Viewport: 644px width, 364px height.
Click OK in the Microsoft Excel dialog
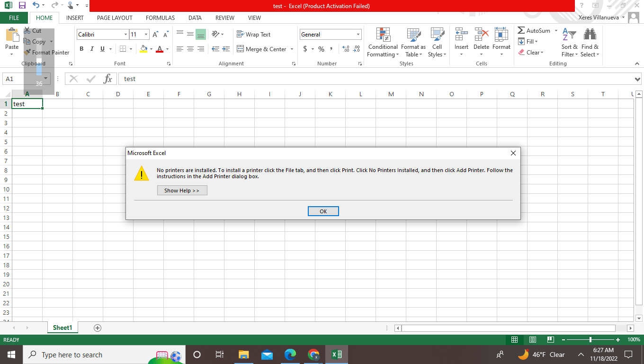click(323, 211)
